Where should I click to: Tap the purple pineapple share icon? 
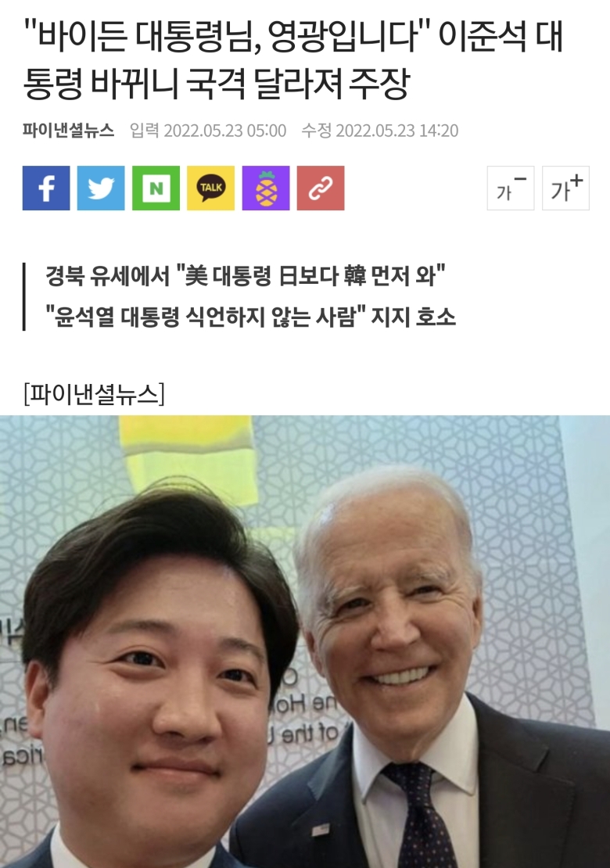266,188
